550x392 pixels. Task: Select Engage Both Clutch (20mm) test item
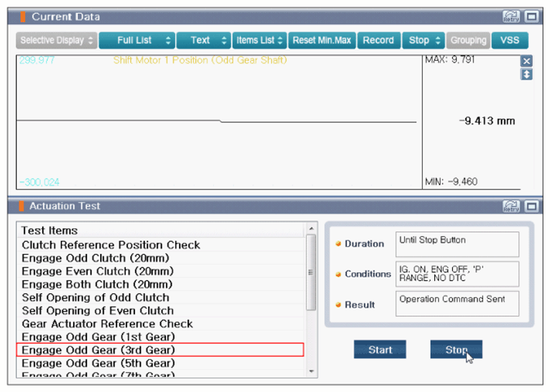160,284
